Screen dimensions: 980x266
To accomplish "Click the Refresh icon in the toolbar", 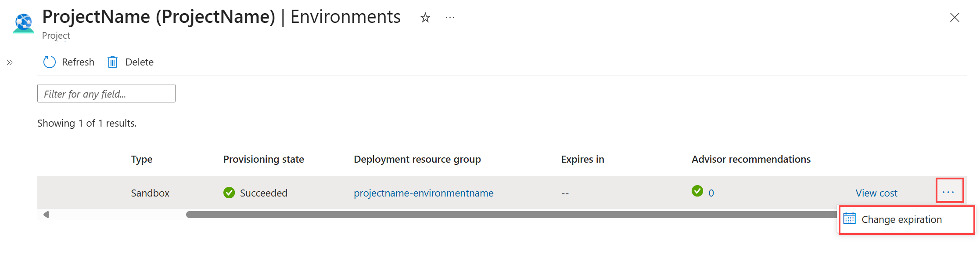I will point(50,62).
